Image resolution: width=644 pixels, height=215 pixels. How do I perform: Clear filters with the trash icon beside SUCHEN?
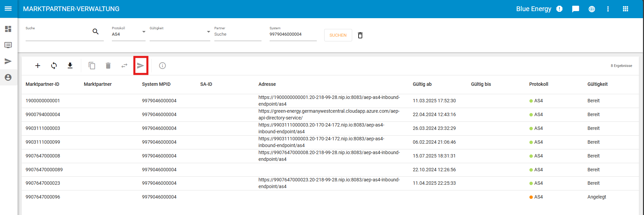[x=360, y=35]
